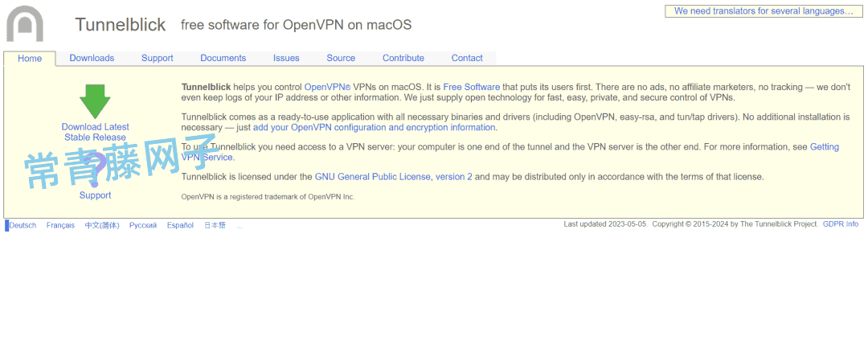Screen dimensions: 868x361
Task: Select the Issues tab
Action: [x=286, y=58]
